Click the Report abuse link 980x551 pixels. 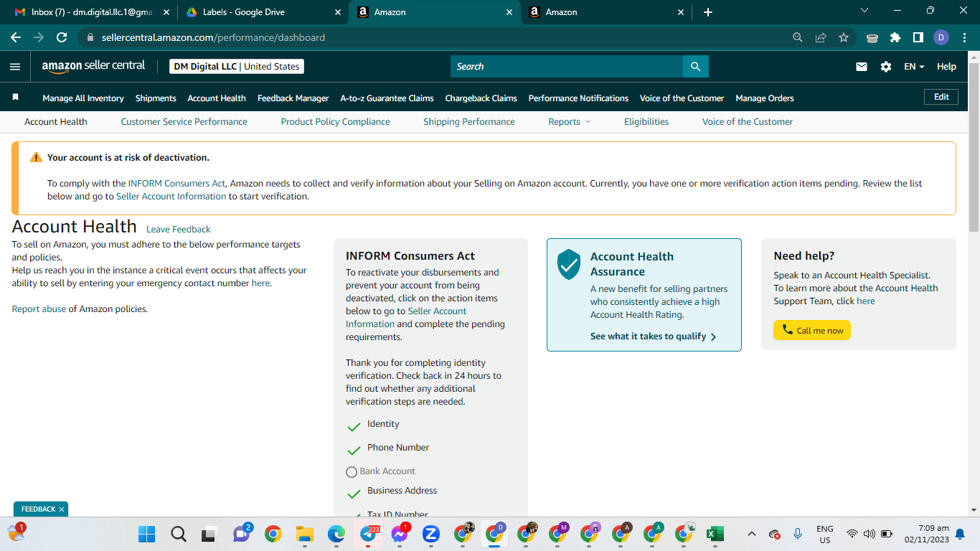click(x=39, y=309)
